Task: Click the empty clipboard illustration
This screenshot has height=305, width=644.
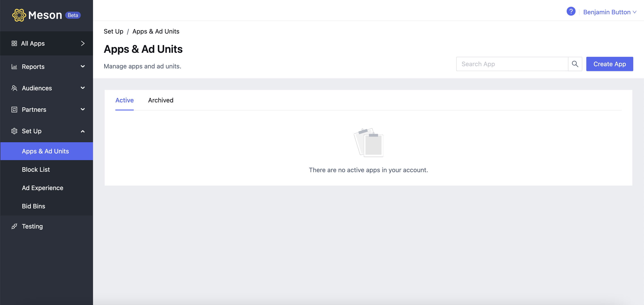Action: [x=368, y=142]
